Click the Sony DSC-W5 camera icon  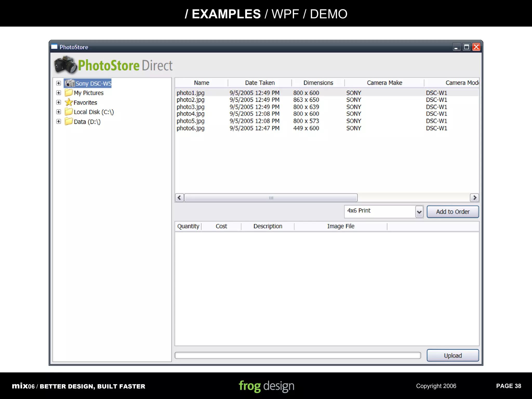point(70,83)
